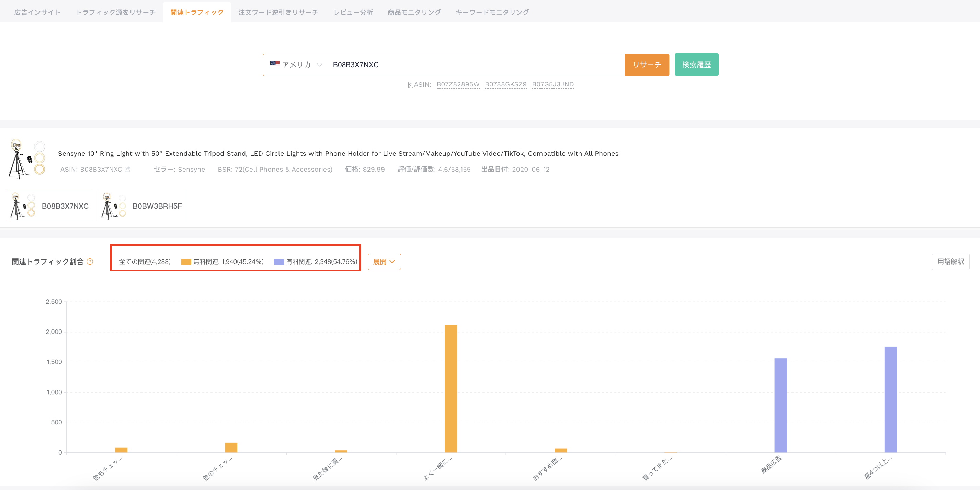Click the main ring light product image
The height and width of the screenshot is (490, 980).
27,159
